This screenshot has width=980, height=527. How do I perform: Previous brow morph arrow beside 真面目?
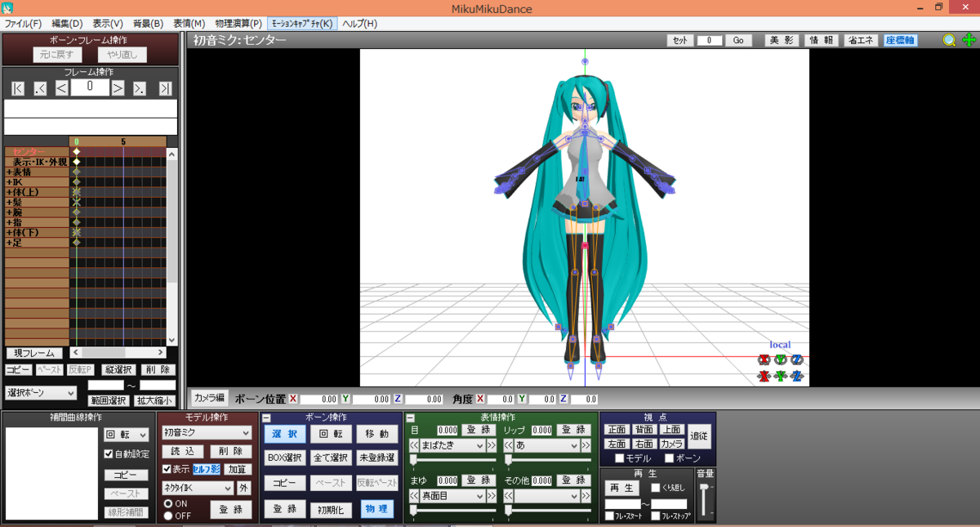point(414,496)
